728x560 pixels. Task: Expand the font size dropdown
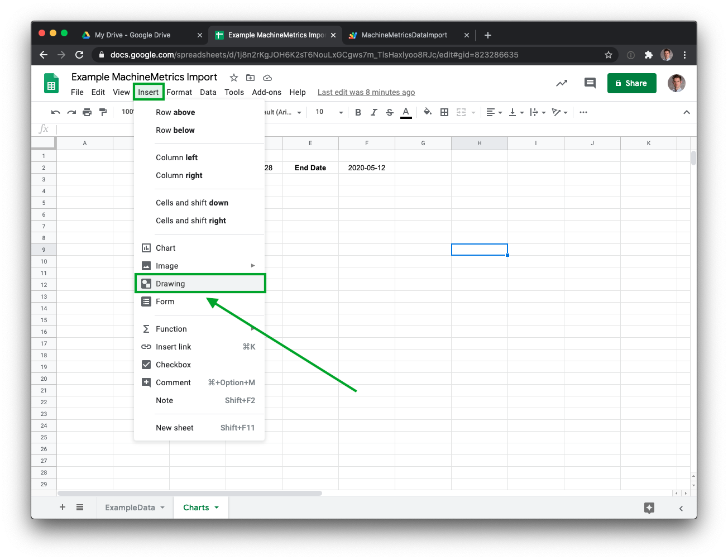click(x=341, y=112)
